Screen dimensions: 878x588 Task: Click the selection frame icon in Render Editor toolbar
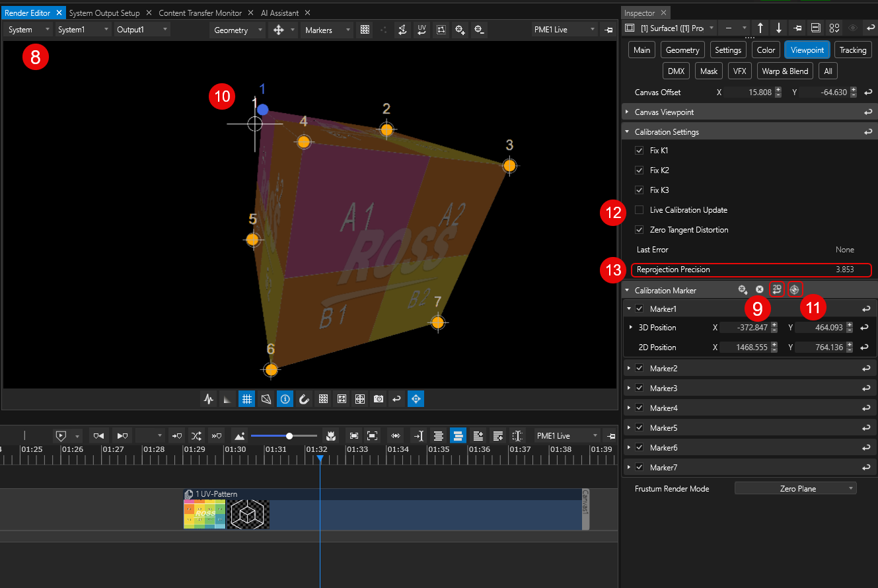441,30
